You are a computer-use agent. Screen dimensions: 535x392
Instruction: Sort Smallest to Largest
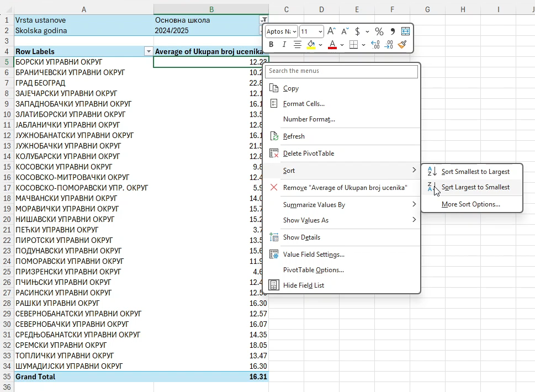(472, 172)
